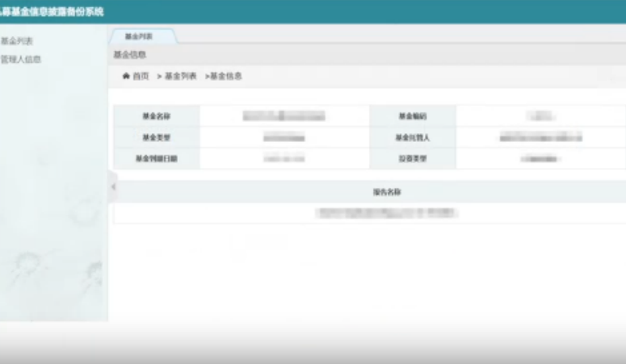Select the 基金编码 label cell
626x364 pixels.
click(x=412, y=116)
